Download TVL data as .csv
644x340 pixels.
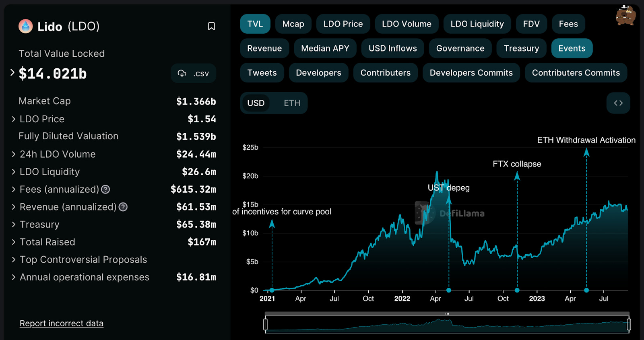[x=193, y=73]
